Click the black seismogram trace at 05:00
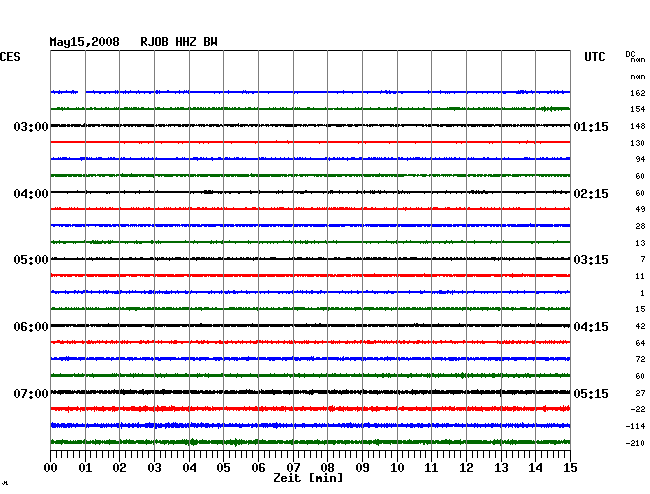 [310, 259]
